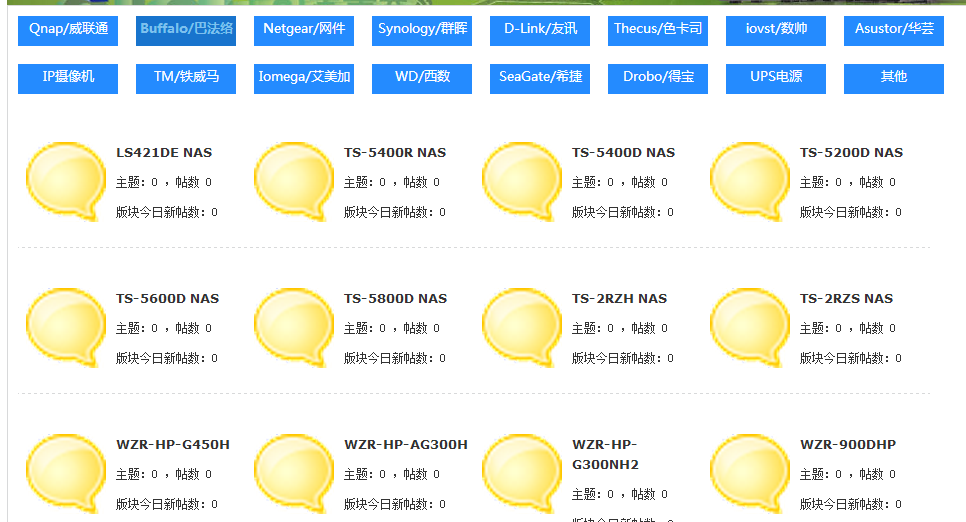966x522 pixels.
Task: Click the TS-5400R NAS speech bubble icon
Action: point(294,181)
